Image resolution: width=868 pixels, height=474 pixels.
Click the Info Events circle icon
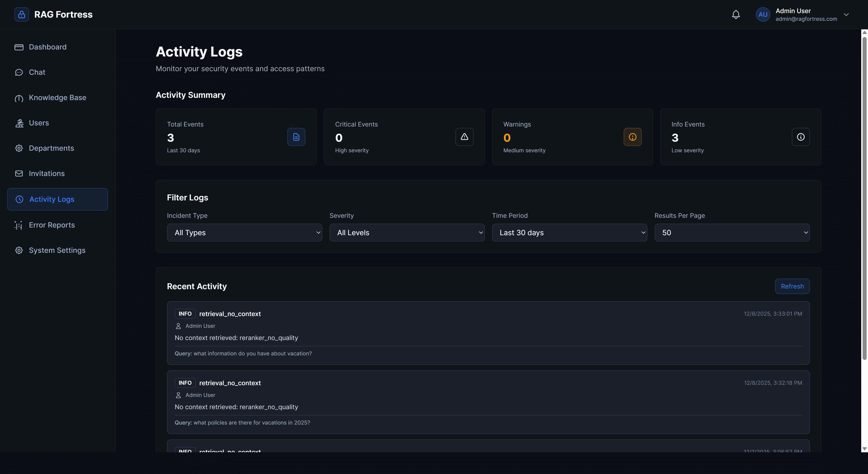[x=801, y=137]
